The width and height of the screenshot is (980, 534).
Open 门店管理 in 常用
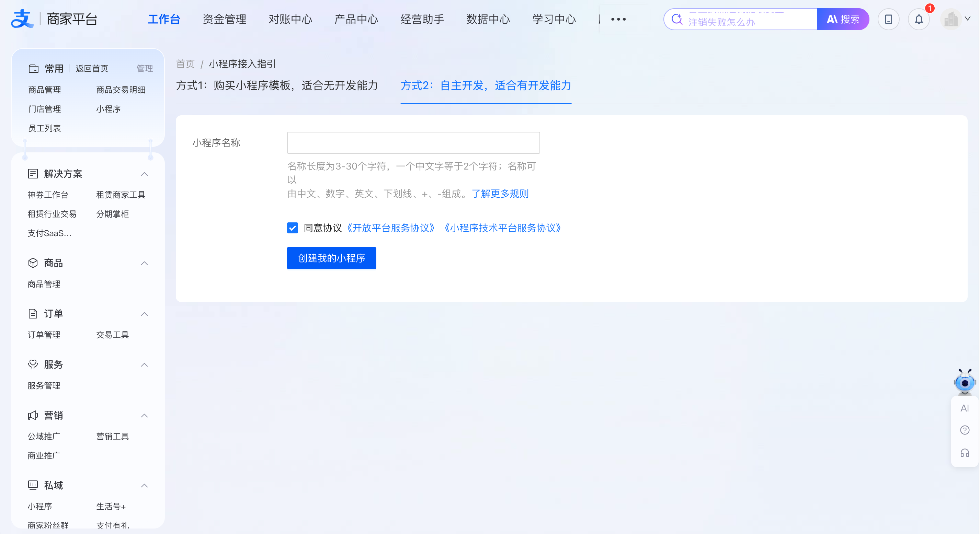tap(45, 109)
